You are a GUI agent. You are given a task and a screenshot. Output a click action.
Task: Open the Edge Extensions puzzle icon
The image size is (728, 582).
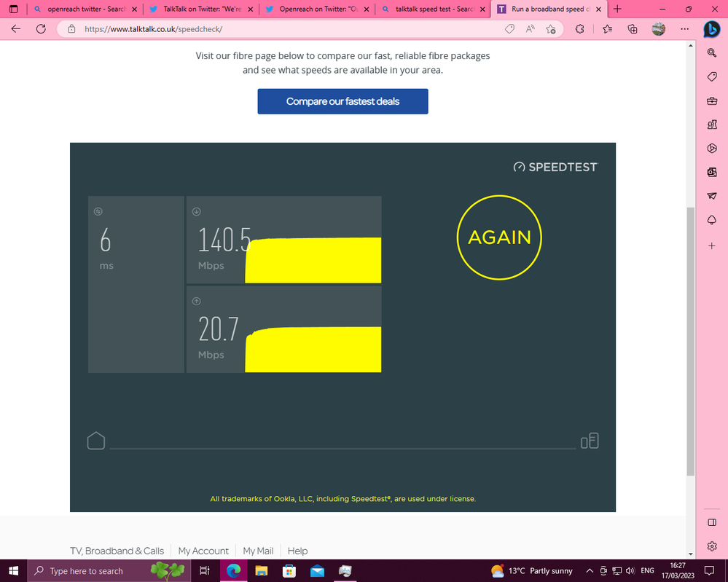pyautogui.click(x=580, y=30)
